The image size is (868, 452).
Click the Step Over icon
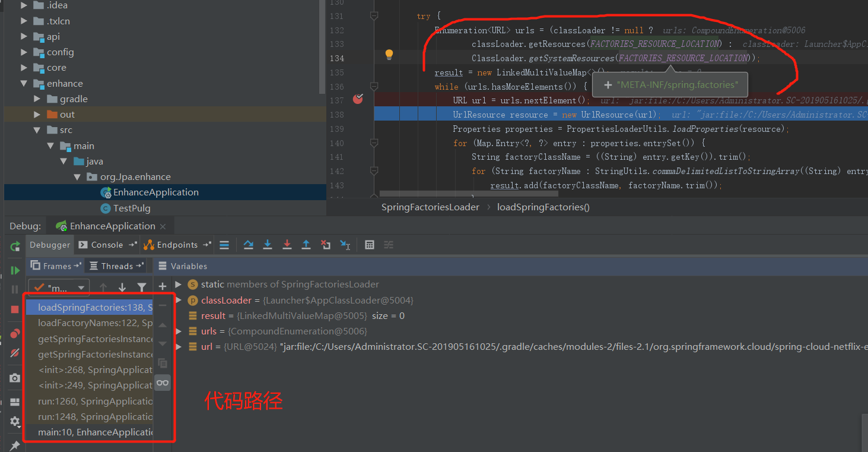click(249, 245)
